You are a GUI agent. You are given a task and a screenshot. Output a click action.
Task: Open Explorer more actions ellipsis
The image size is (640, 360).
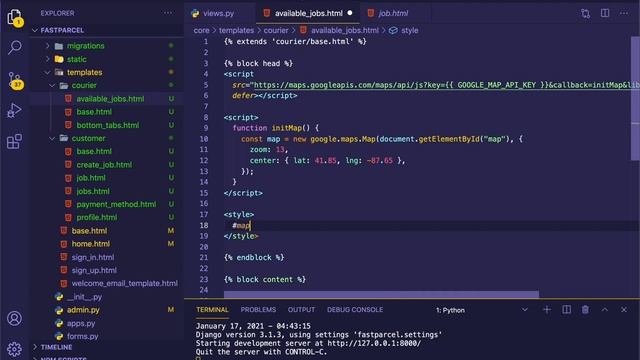168,13
